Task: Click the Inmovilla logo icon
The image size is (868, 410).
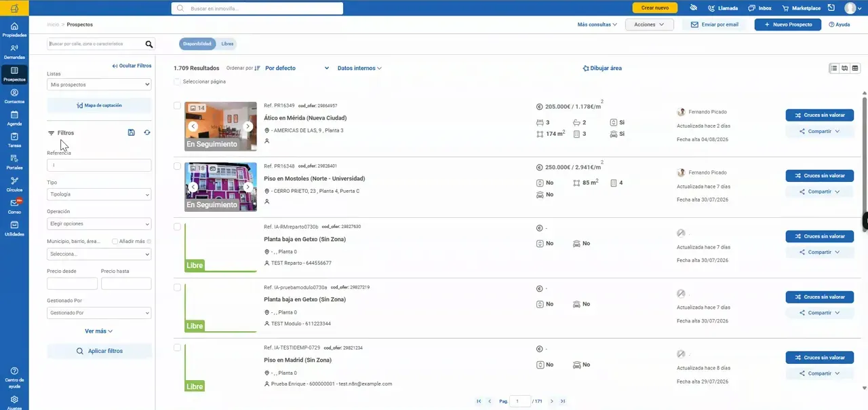Action: (x=14, y=8)
